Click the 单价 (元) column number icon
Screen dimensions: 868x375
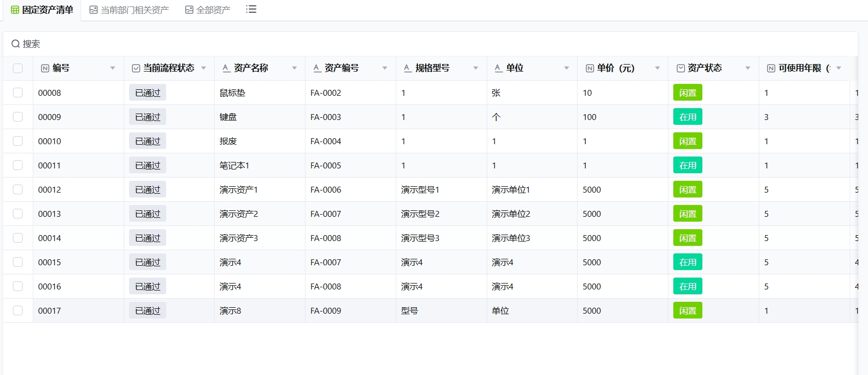coord(589,68)
